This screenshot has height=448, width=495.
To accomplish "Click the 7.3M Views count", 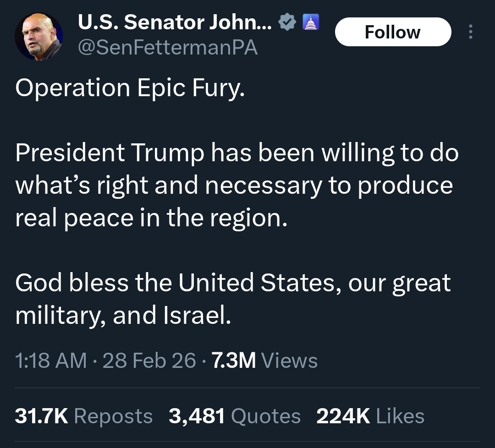I will point(264,361).
